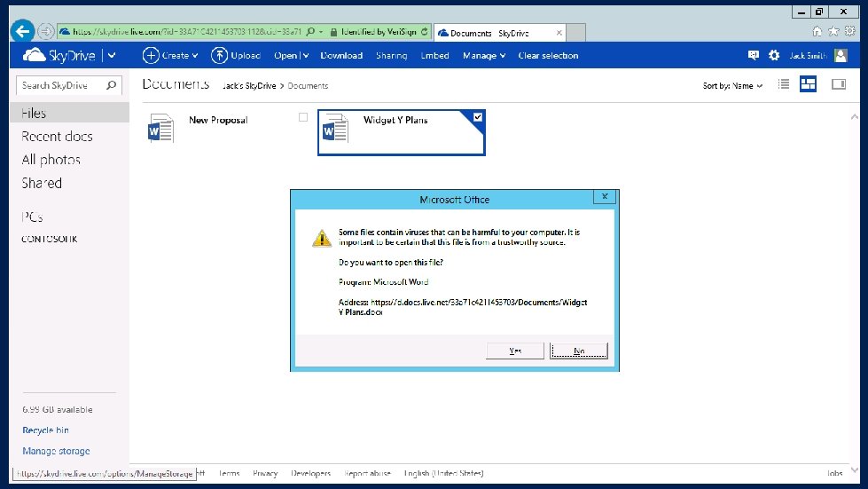Screen dimensions: 868x489
Task: Open the SkyDrive navigation dropdown arrow
Action: tap(112, 55)
